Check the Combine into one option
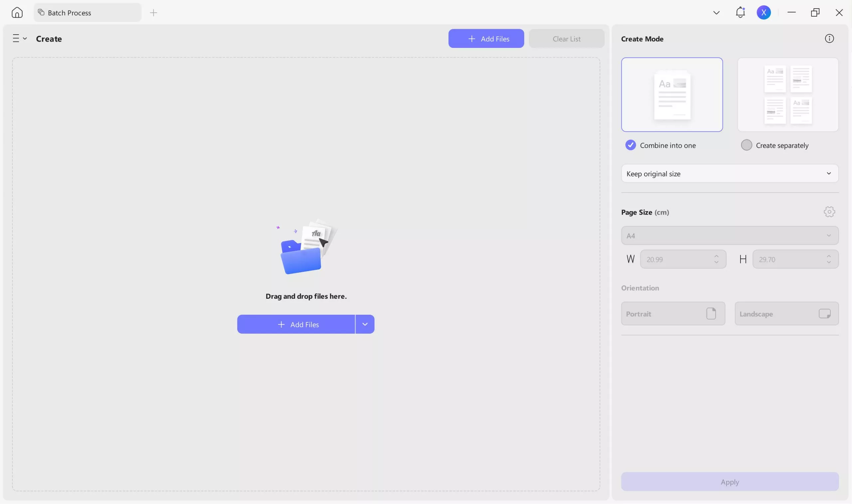Image resolution: width=852 pixels, height=504 pixels. click(630, 145)
